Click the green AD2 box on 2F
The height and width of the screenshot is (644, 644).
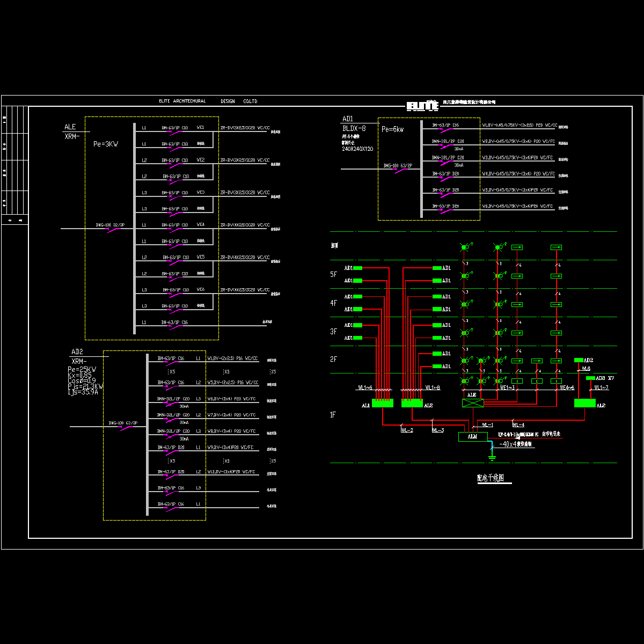(x=579, y=360)
